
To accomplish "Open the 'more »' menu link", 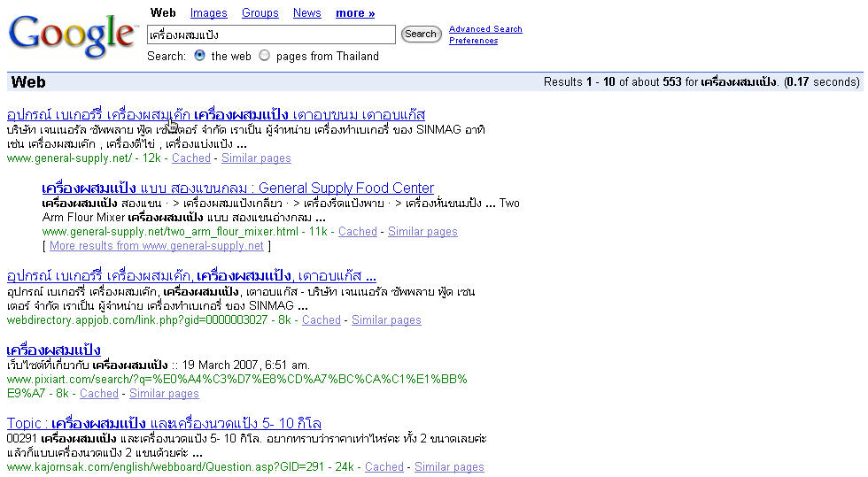I will (x=355, y=12).
